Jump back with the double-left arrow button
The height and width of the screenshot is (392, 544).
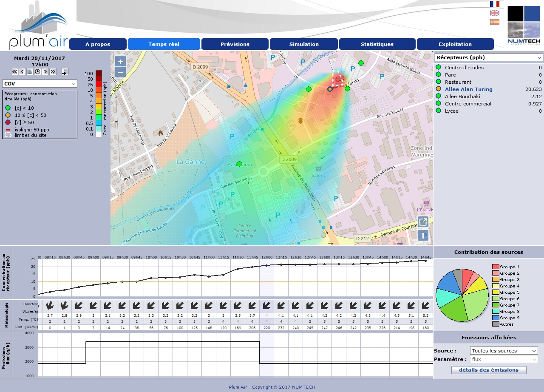click(14, 72)
